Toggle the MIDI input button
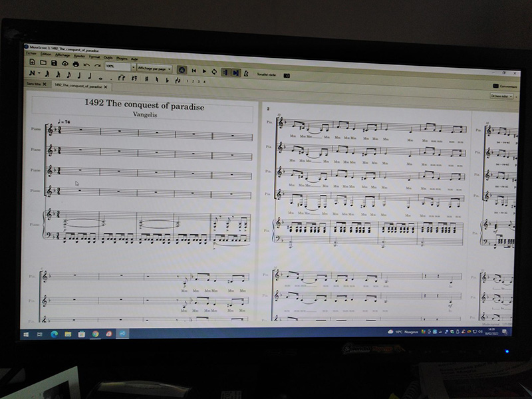532x399 pixels. coord(182,70)
